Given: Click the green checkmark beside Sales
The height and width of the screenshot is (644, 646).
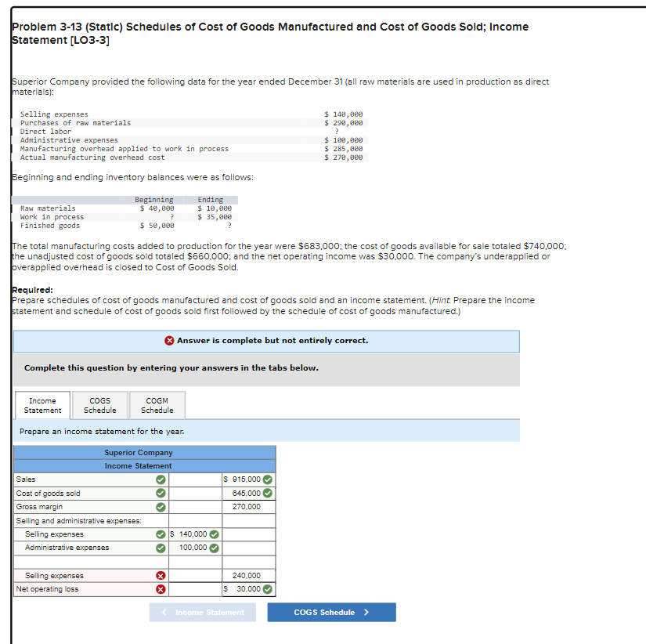Looking at the screenshot, I should click(161, 479).
